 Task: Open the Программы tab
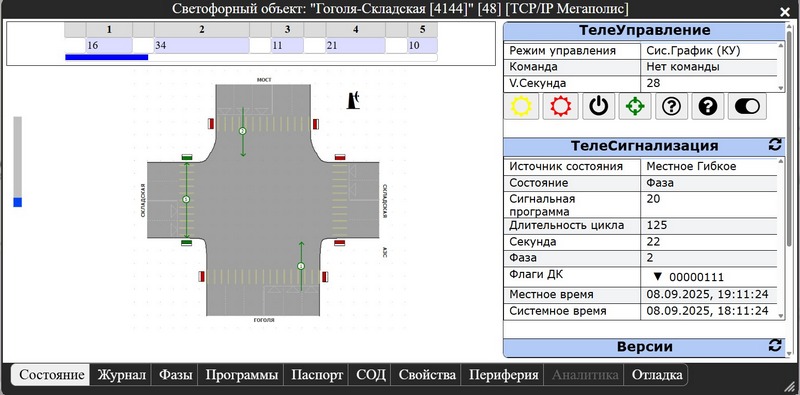coord(241,375)
